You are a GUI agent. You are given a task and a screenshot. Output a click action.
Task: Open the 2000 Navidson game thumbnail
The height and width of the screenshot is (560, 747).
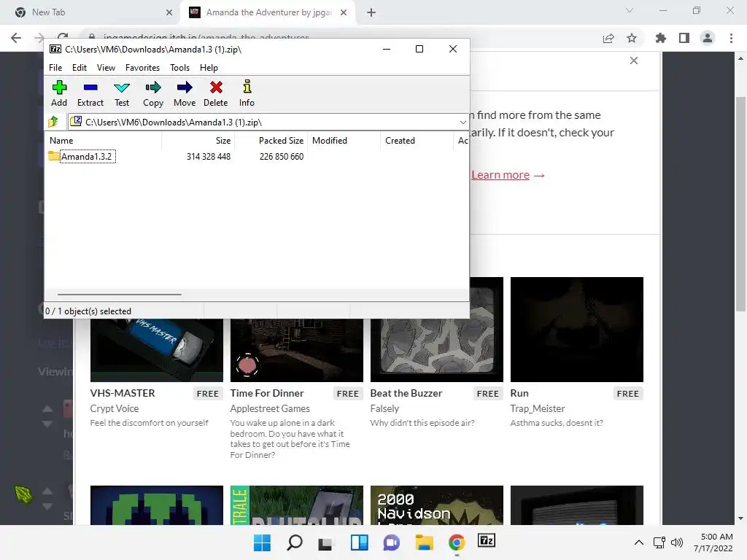click(x=436, y=505)
